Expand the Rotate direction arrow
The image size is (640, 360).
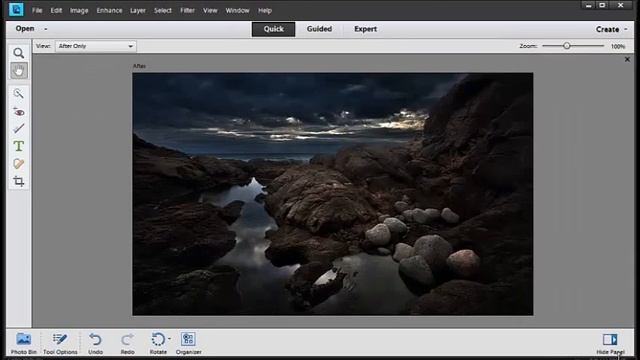(169, 338)
